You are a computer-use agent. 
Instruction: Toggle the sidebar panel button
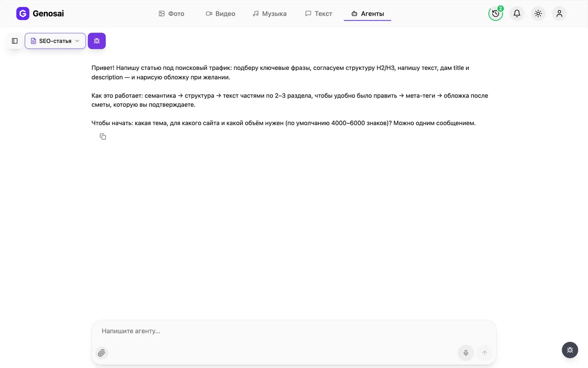point(15,41)
